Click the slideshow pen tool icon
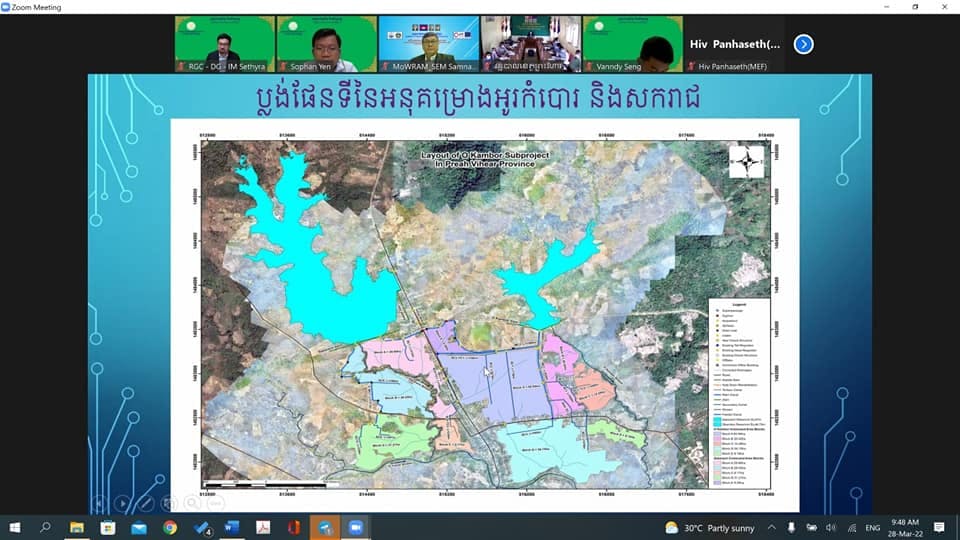This screenshot has width=960, height=540. (x=146, y=503)
